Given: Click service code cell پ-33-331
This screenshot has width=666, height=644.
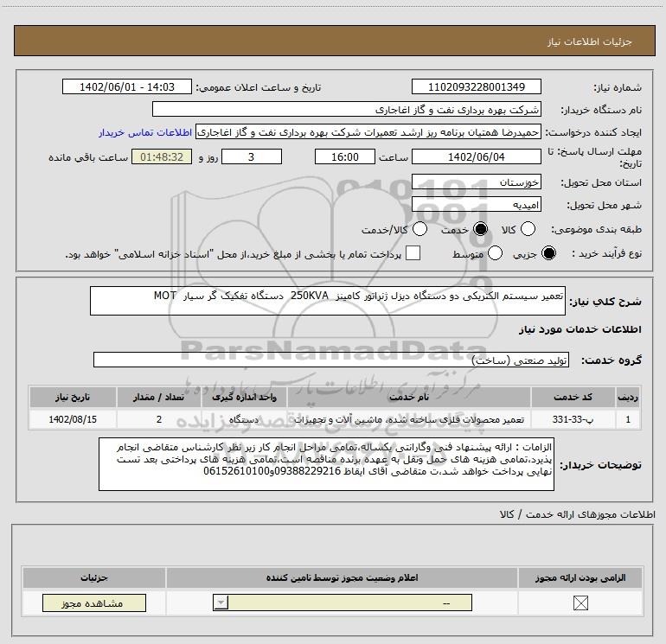Looking at the screenshot, I should pos(573,419).
